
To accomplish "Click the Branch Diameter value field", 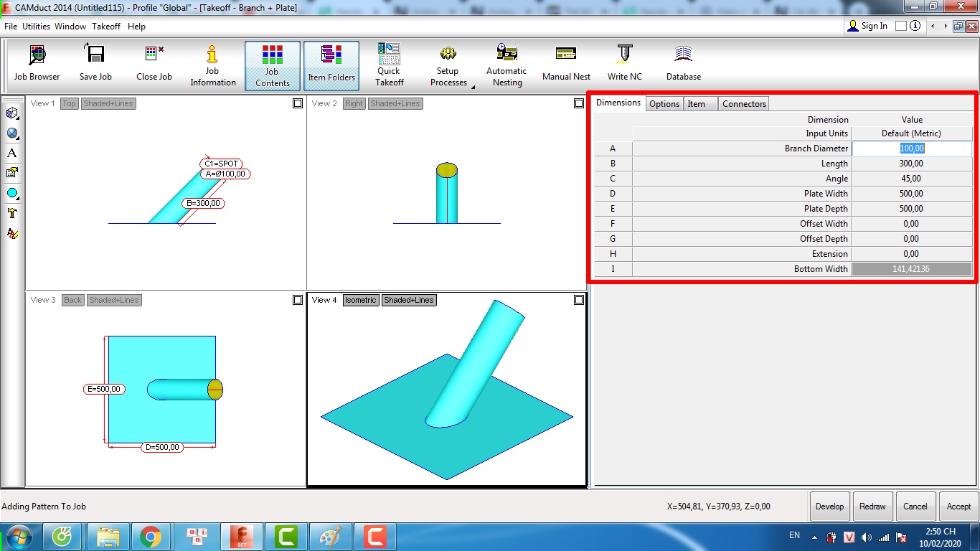I will pos(912,149).
